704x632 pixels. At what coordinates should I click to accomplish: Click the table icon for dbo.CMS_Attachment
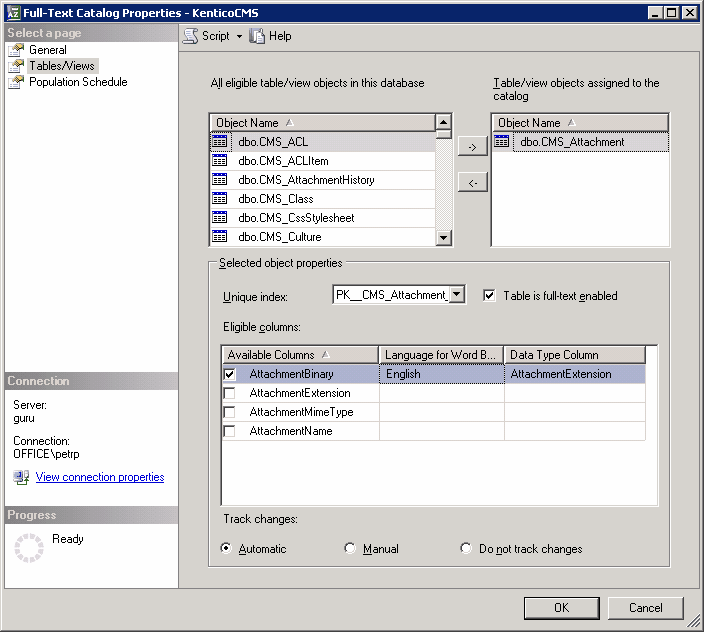[x=502, y=141]
